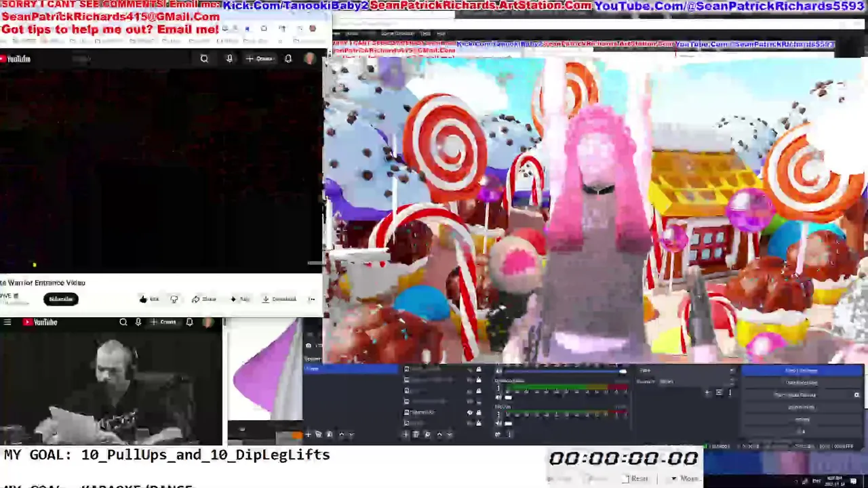This screenshot has width=868, height=488.
Task: Click the webcam feed thumbnail
Action: tap(111, 386)
